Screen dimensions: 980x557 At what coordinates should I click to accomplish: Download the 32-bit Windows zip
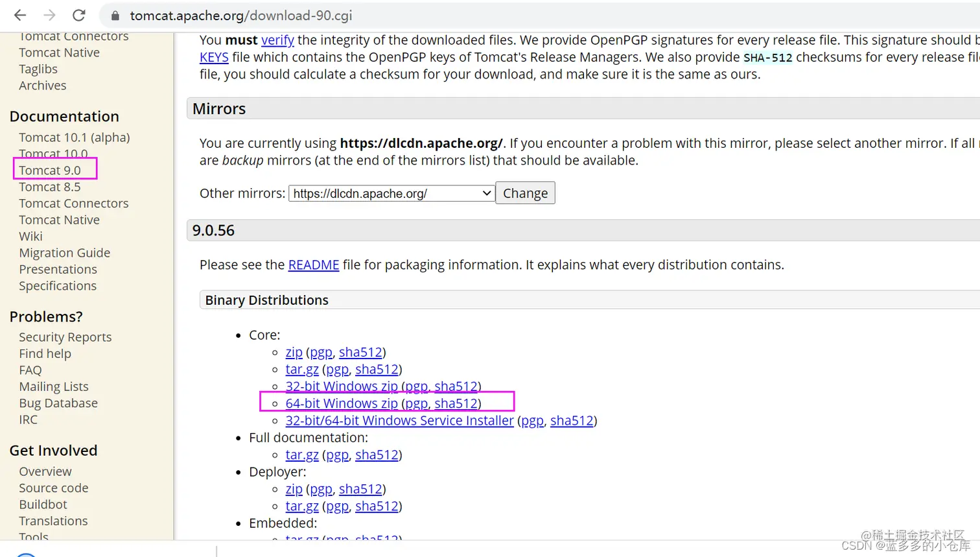click(342, 386)
